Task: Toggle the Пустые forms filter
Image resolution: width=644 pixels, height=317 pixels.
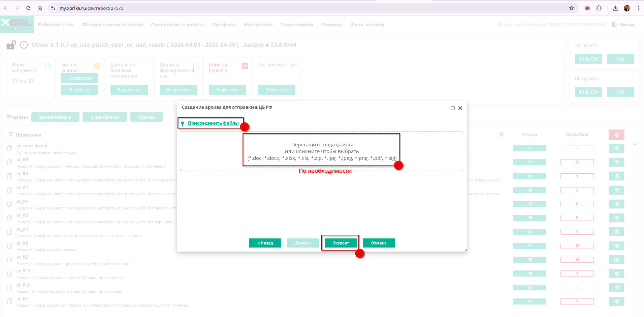Action: [147, 117]
